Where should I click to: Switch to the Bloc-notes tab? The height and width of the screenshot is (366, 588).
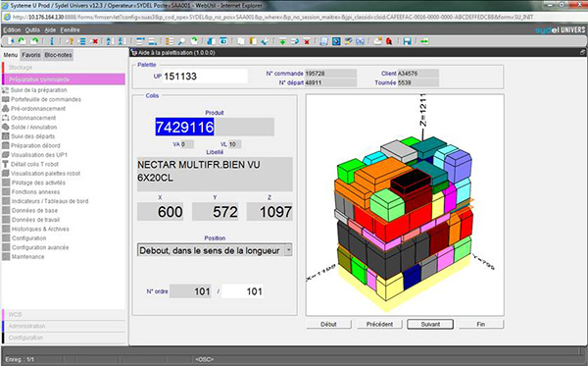tap(58, 55)
